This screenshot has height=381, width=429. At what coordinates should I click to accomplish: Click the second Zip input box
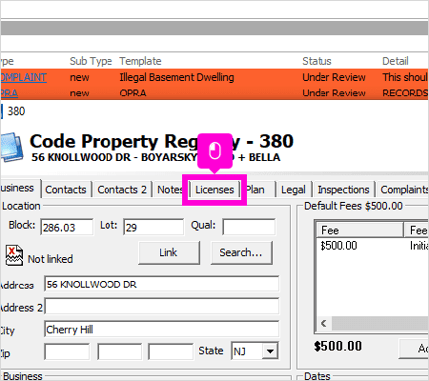click(x=120, y=352)
